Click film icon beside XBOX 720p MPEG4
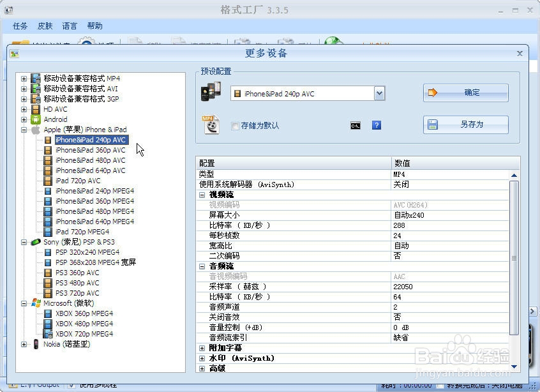This screenshot has width=540, height=392. pyautogui.click(x=48, y=334)
